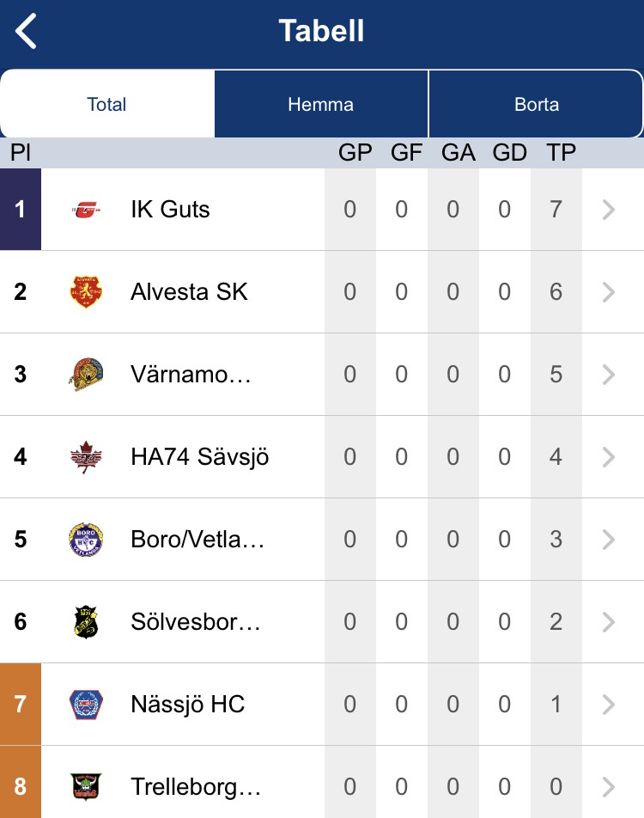Tap the Boro/Vetlanda round logo

[x=86, y=540]
